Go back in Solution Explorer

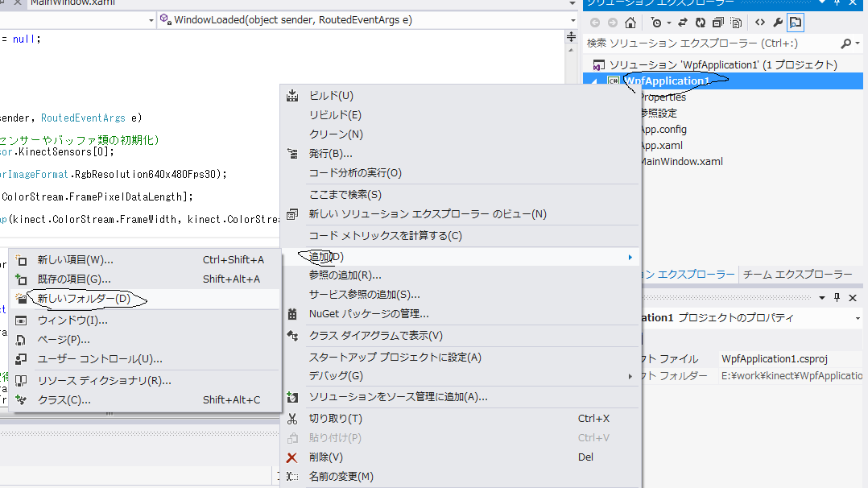[595, 23]
